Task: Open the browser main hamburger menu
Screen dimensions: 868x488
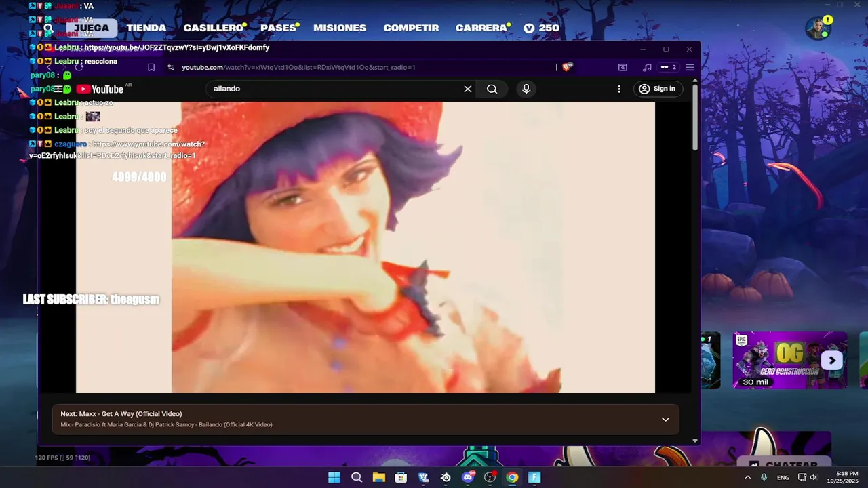Action: (690, 67)
